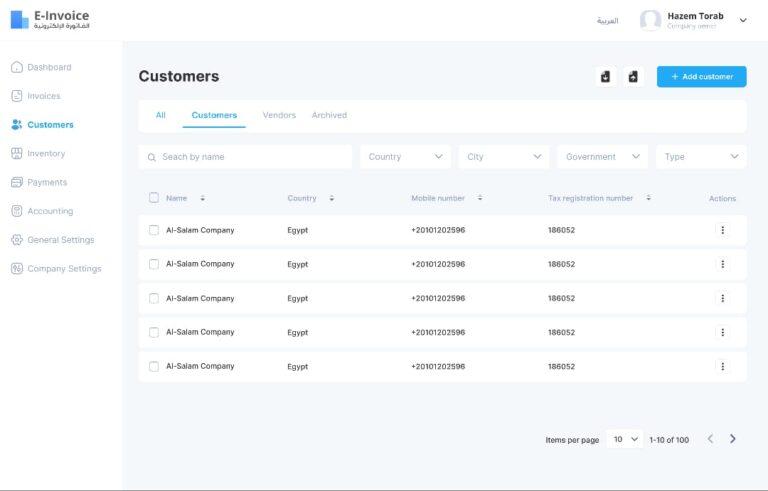Click the E-Invoice logo
The height and width of the screenshot is (491, 768).
click(50, 20)
